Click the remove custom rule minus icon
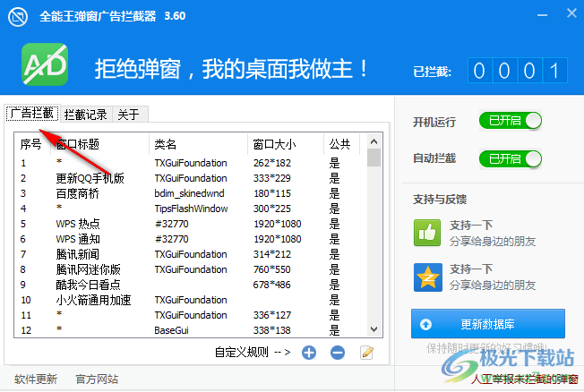 338,352
